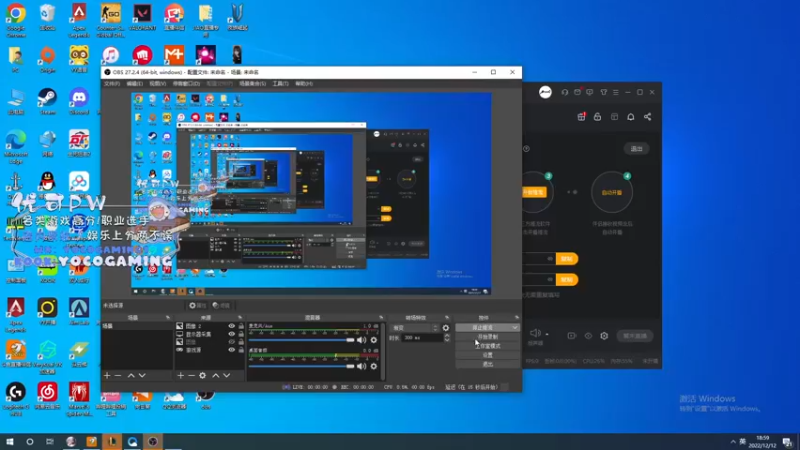Viewport: 800px width, 450px height.
Task: Open transition properties gear icon
Action: tap(446, 328)
